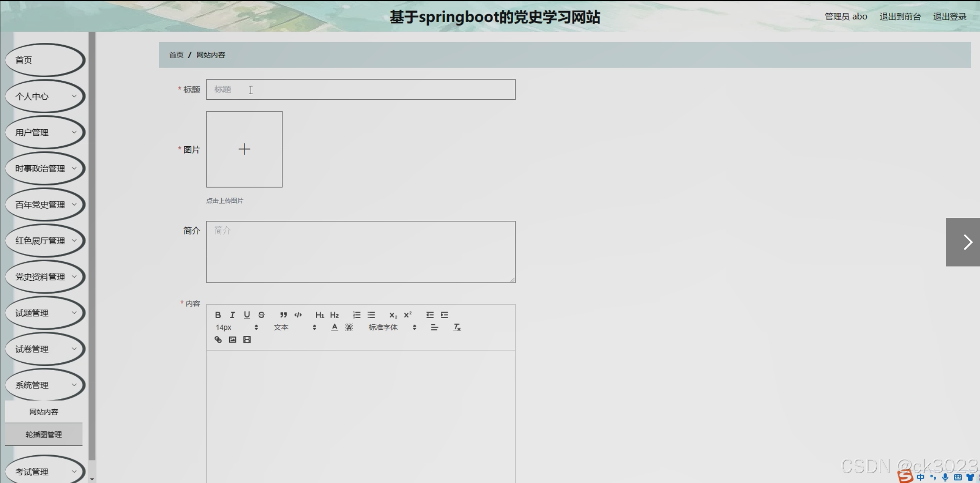980x483 pixels.
Task: Click 退出到前台 in the header
Action: click(900, 16)
